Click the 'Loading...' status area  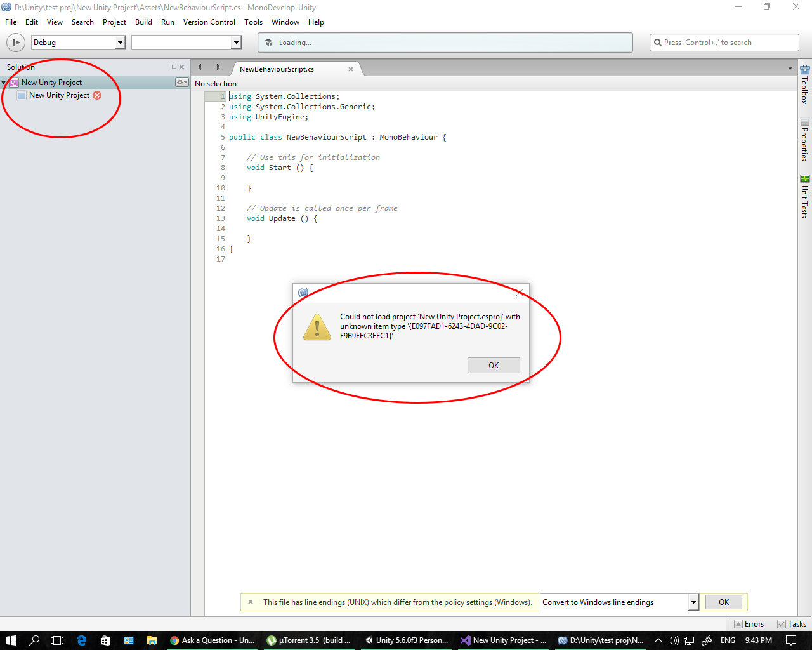[445, 43]
